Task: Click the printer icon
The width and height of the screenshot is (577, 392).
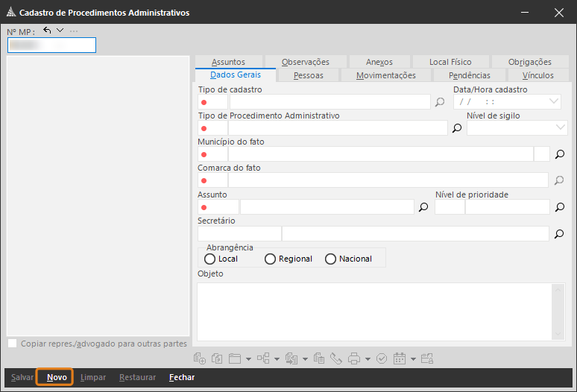Action: (x=354, y=358)
